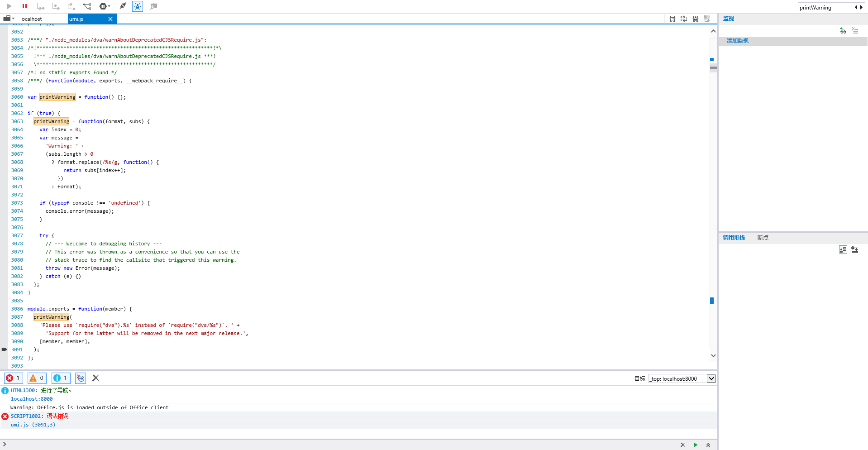Image resolution: width=868 pixels, height=450 pixels.
Task: Click the Step Over icon
Action: point(56,6)
